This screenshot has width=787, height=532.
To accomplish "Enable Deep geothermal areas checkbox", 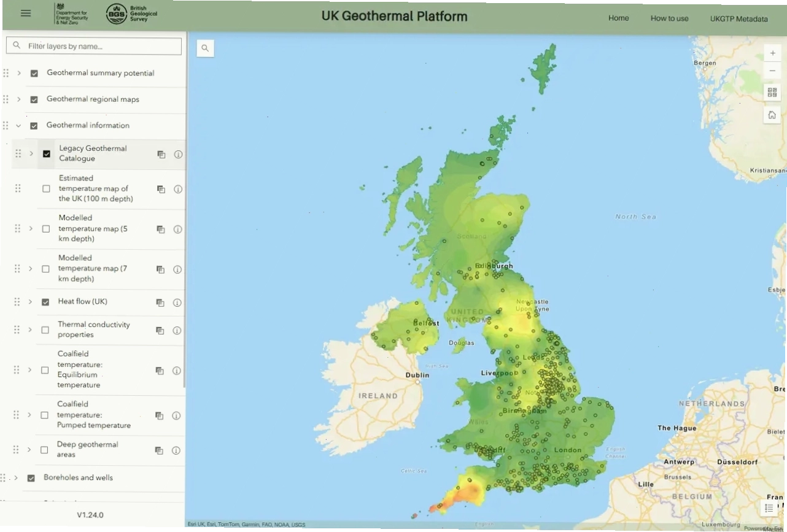I will click(44, 450).
